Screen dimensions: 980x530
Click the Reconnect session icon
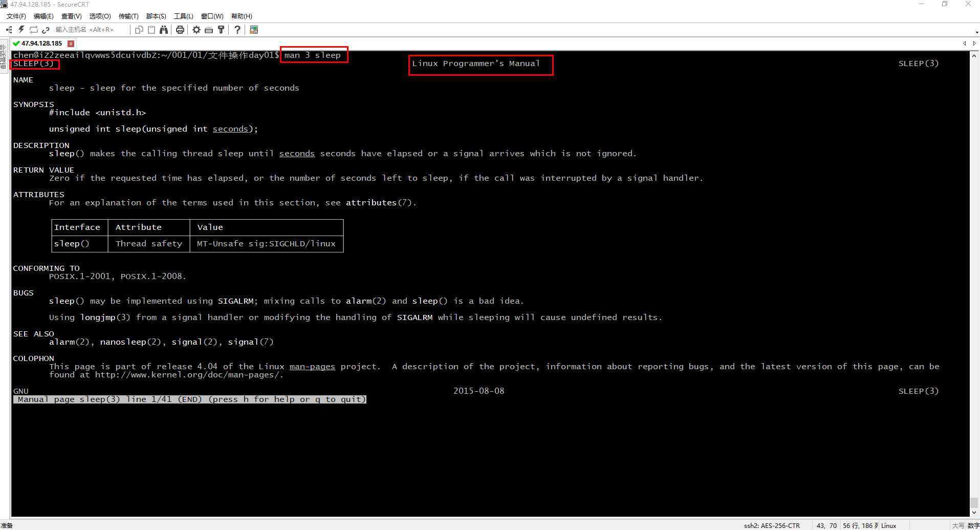coord(34,30)
